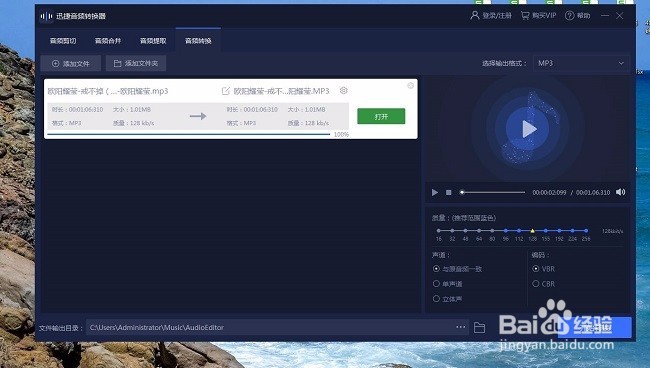Mute audio with the speaker icon
650x368 pixels.
click(620, 192)
